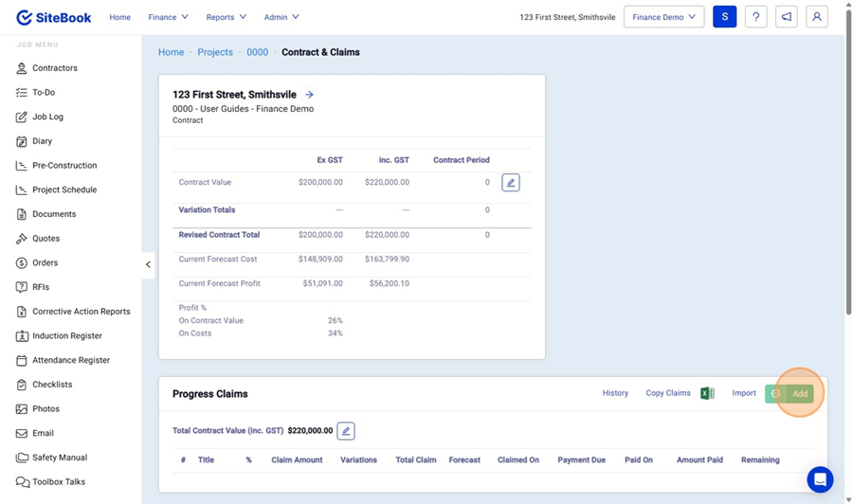Go to project via arrow icon
This screenshot has width=853, height=504.
pos(310,95)
